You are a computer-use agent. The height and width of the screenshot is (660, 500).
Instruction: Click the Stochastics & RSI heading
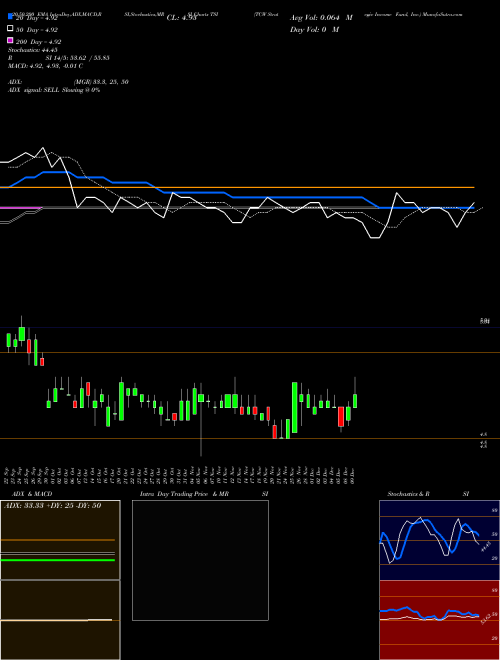tap(428, 493)
